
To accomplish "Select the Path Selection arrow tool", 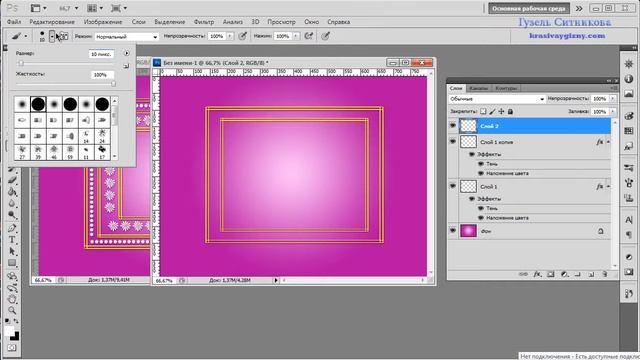I will pos(12,251).
